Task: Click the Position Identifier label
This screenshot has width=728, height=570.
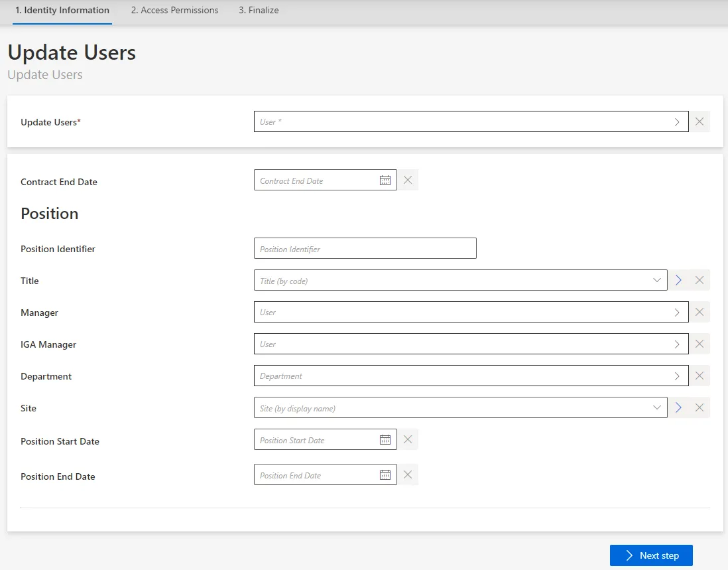Action: pos(58,249)
